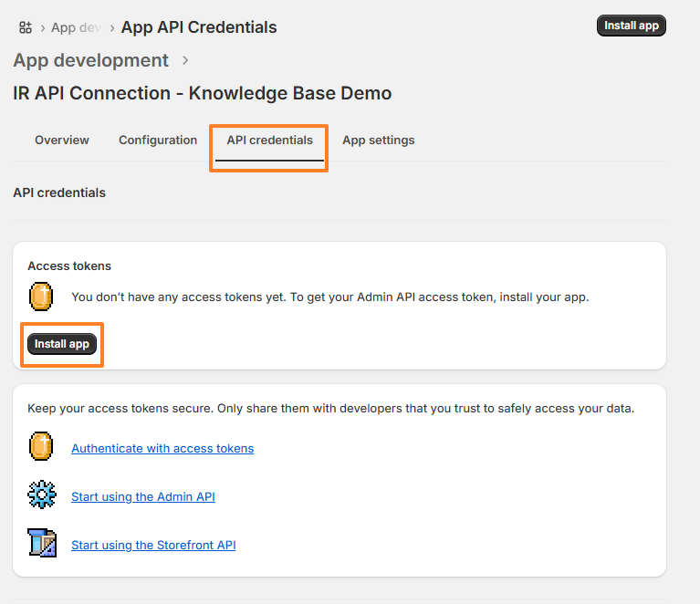Go to the App settings tab

[x=378, y=141]
